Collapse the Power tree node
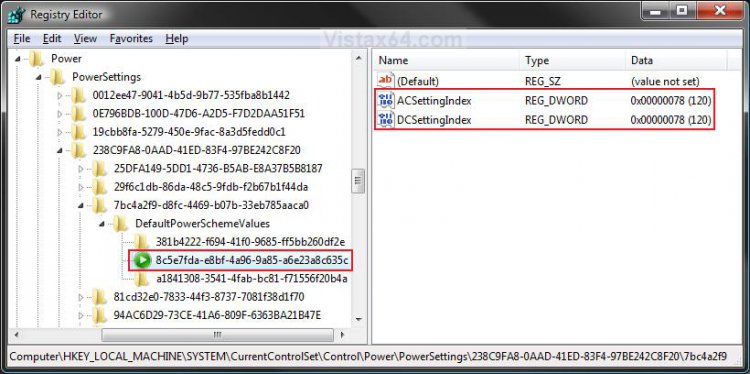The image size is (750, 374). pos(17,59)
